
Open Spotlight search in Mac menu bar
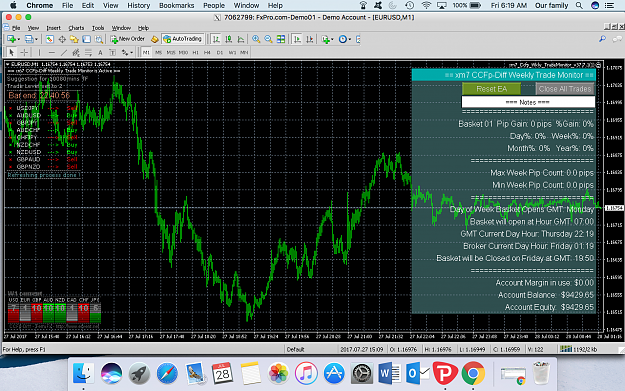tap(579, 6)
